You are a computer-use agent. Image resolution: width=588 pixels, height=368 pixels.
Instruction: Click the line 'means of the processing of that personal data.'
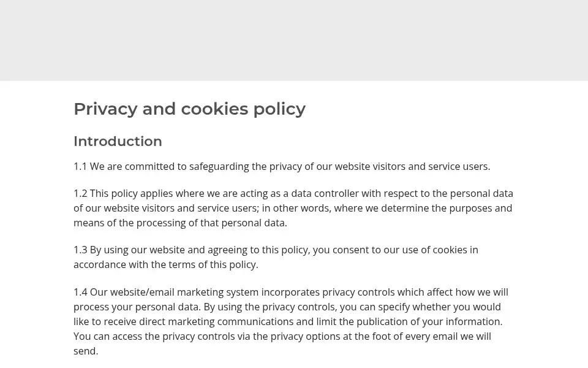coord(180,223)
